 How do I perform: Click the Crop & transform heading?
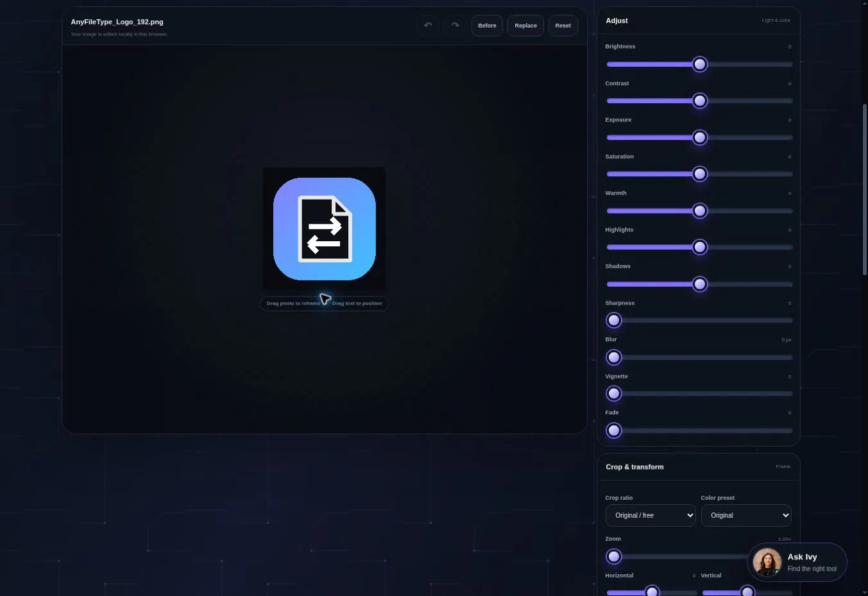[x=634, y=467]
